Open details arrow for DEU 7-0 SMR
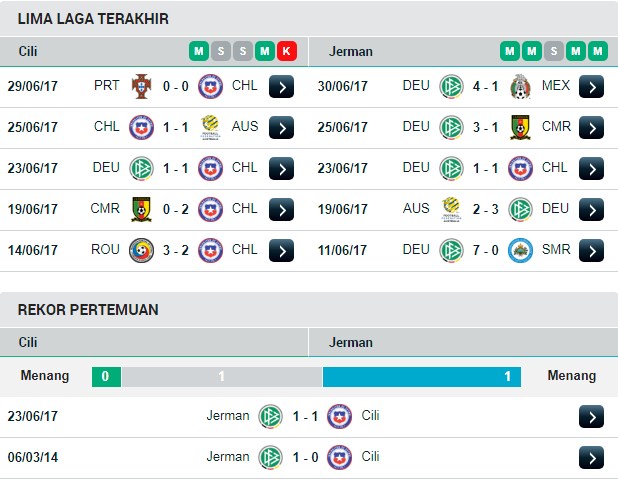The image size is (618, 480). [x=591, y=250]
